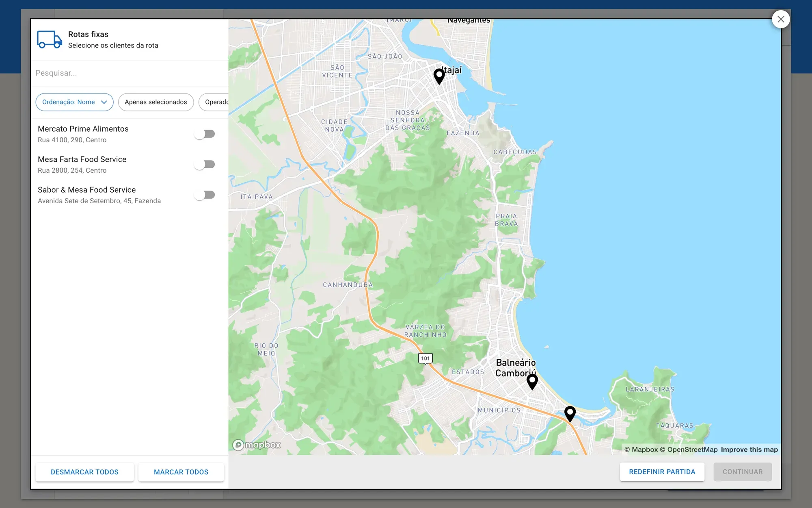Screen dimensions: 812x508
Task: Click the Mapbox logo
Action: 257,445
